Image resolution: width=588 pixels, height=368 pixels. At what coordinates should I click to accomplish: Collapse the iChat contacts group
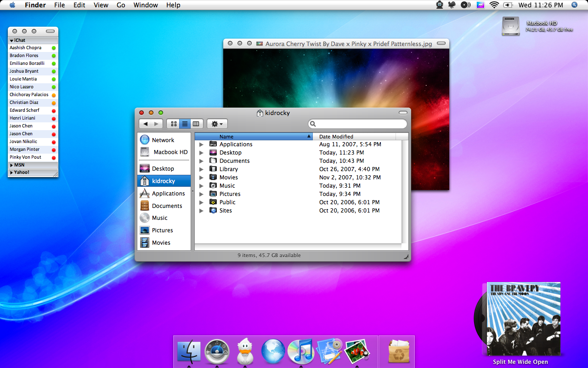click(11, 40)
